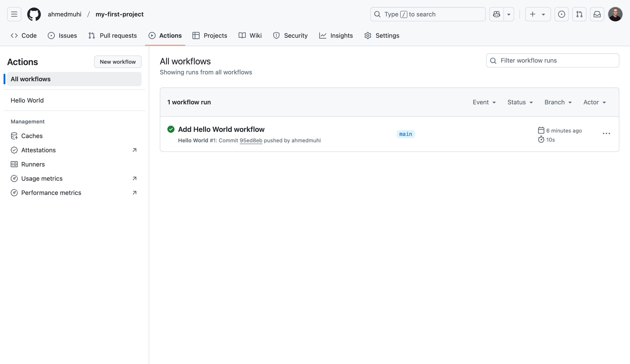
Task: Click the main branch label
Action: pyautogui.click(x=406, y=134)
